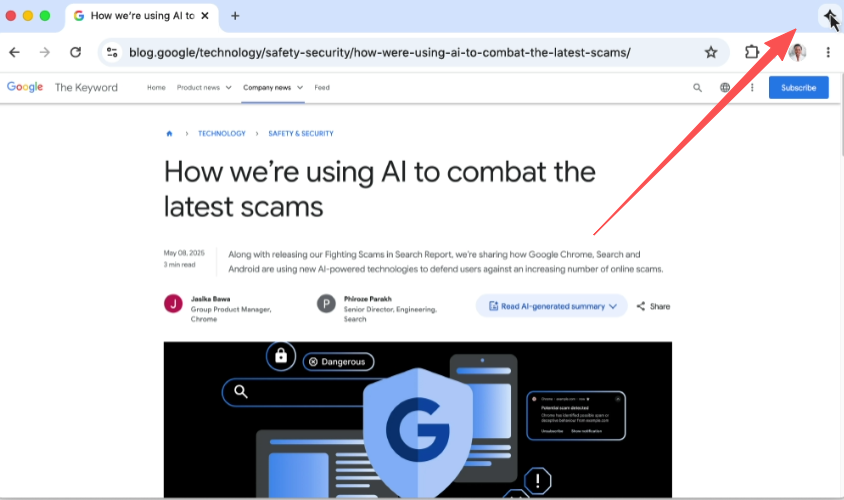The width and height of the screenshot is (844, 500).
Task: Click the home breadcrumb icon
Action: coord(169,133)
